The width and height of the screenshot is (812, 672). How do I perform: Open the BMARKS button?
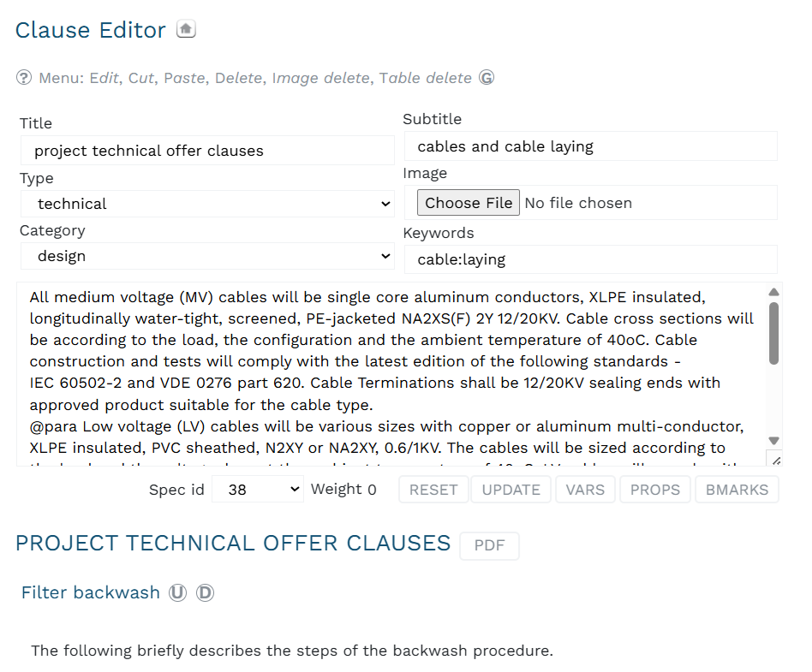click(x=737, y=490)
